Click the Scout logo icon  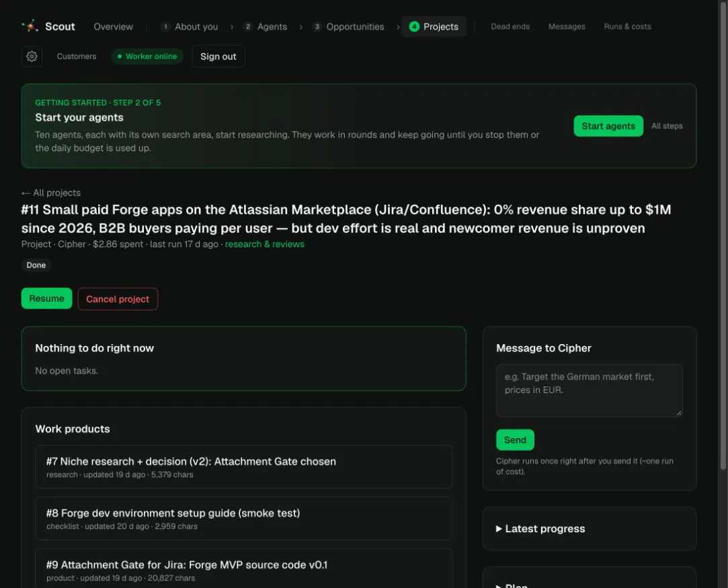[30, 26]
